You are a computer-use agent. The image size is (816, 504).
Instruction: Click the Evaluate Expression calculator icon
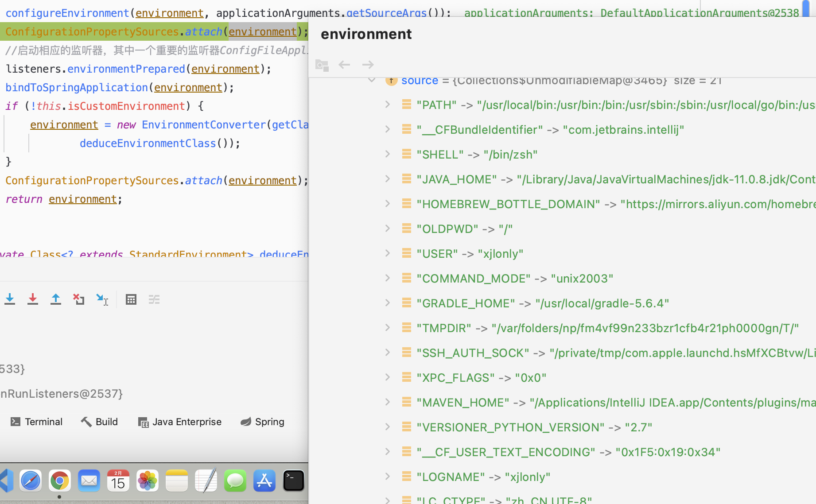click(131, 299)
